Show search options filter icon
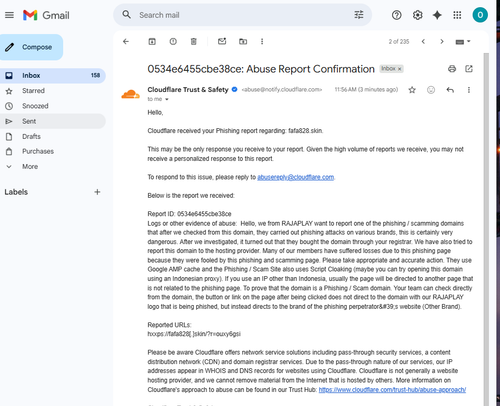Viewport: 500px width, 406px height. (359, 15)
